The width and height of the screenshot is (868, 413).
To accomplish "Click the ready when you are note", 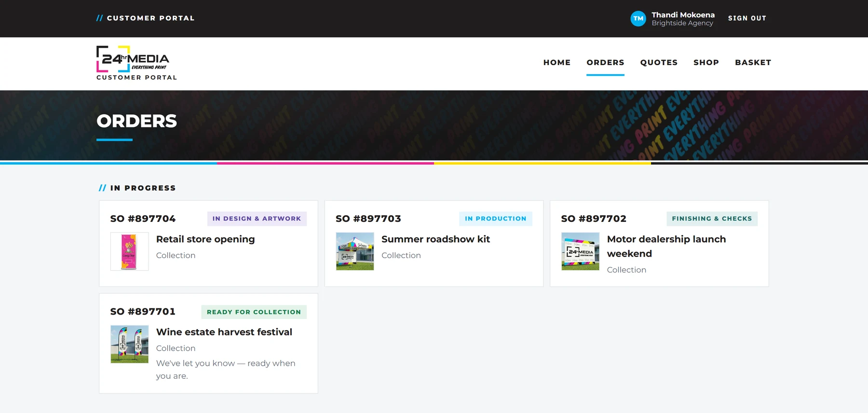I will tap(226, 370).
